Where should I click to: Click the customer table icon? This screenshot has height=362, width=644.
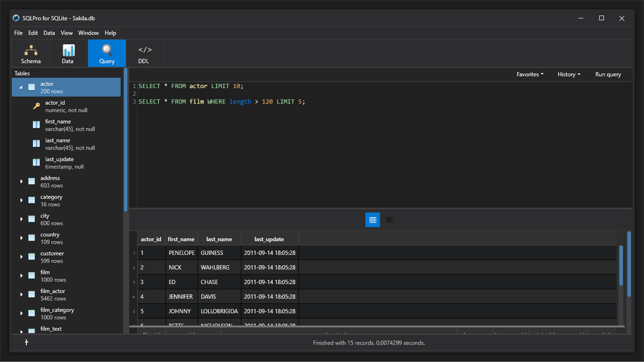tap(32, 257)
